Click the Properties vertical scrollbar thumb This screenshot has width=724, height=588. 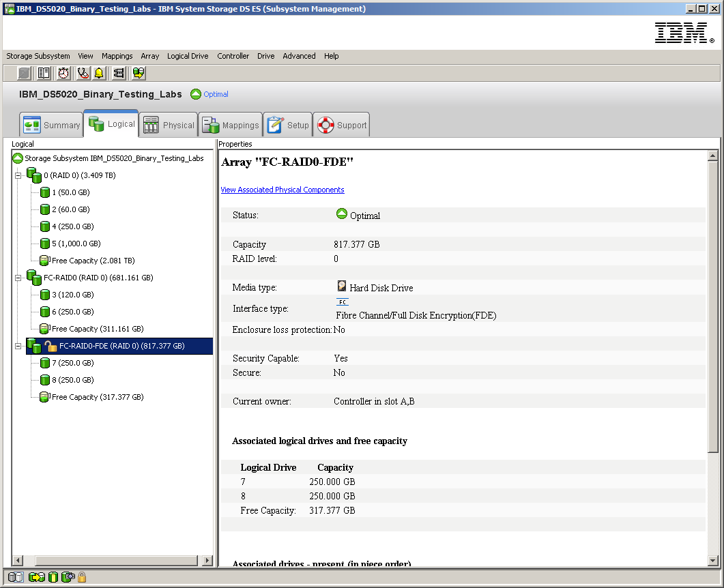pos(712,306)
